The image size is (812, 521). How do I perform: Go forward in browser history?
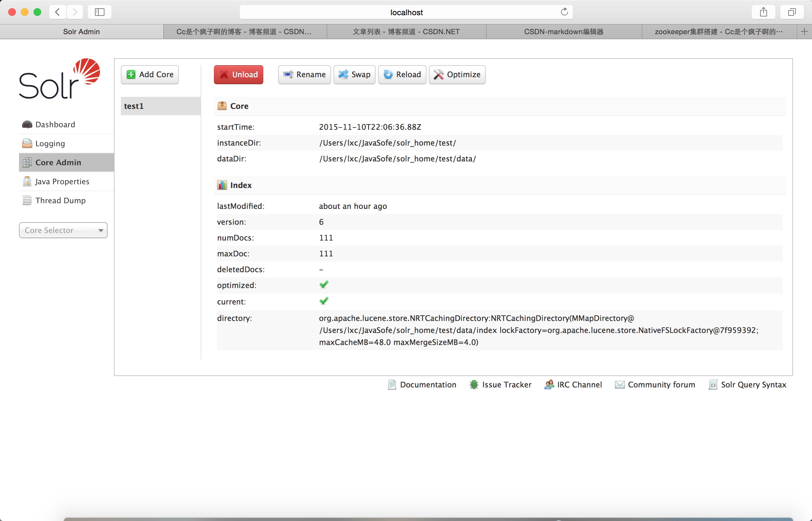[x=75, y=12]
